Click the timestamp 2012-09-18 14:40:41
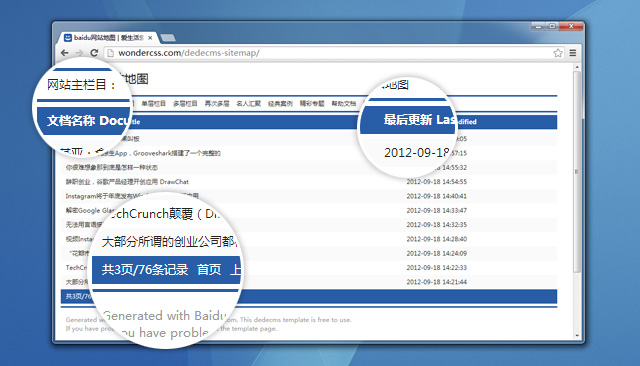The height and width of the screenshot is (366, 640). point(436,196)
